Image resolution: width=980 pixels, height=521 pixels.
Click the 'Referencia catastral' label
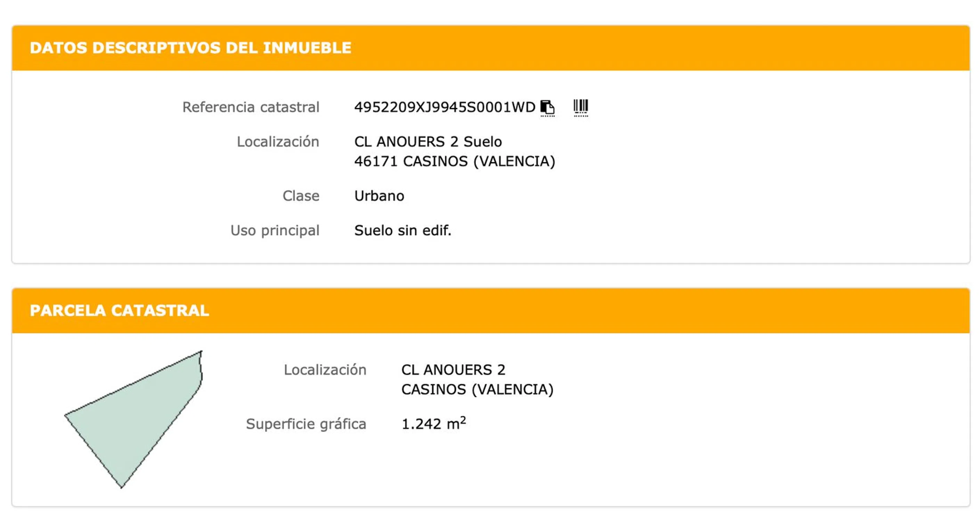(251, 107)
